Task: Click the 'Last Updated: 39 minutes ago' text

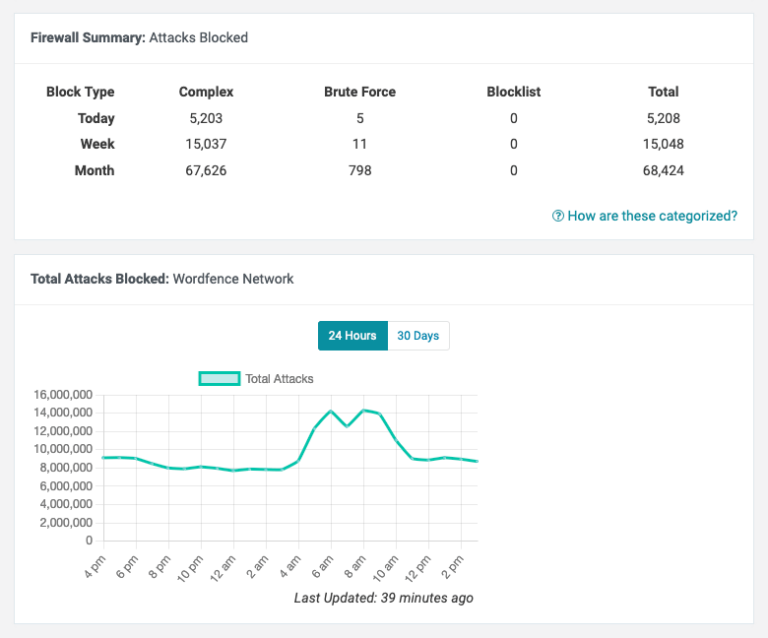Action: coord(383,598)
